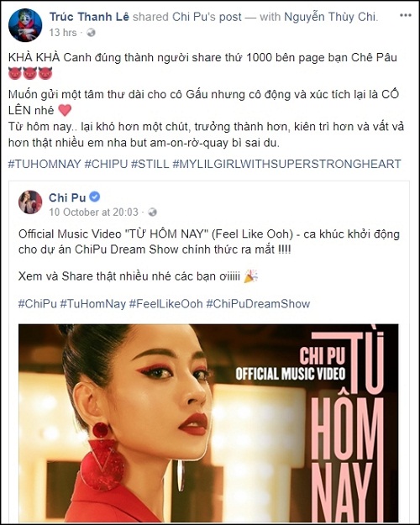Open Trúc Thanh Lê's profile name link
The height and width of the screenshot is (525, 420).
tap(89, 17)
